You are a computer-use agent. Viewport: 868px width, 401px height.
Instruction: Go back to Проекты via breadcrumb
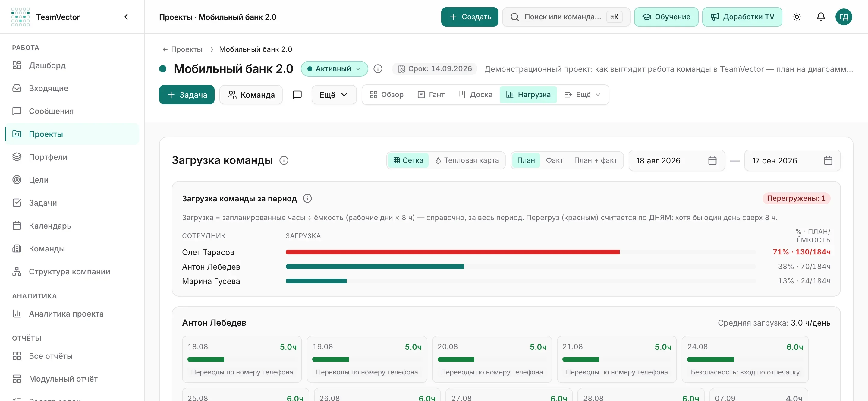[182, 49]
